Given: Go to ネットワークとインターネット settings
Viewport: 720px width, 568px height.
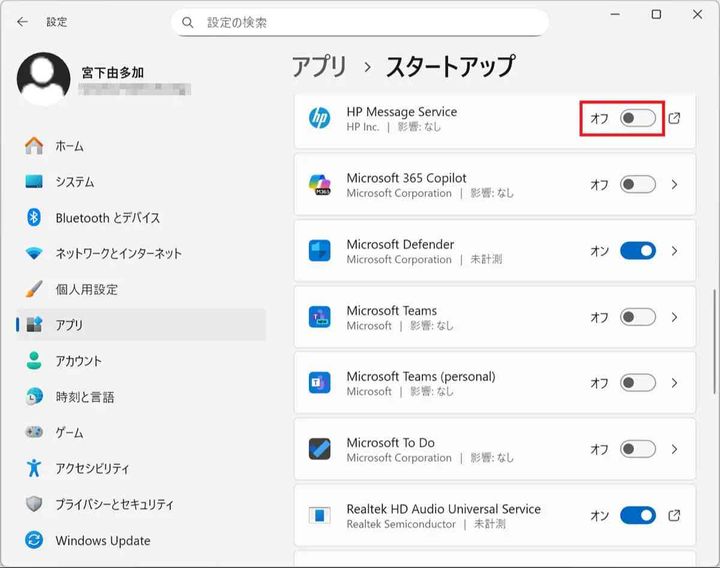Looking at the screenshot, I should click(118, 254).
